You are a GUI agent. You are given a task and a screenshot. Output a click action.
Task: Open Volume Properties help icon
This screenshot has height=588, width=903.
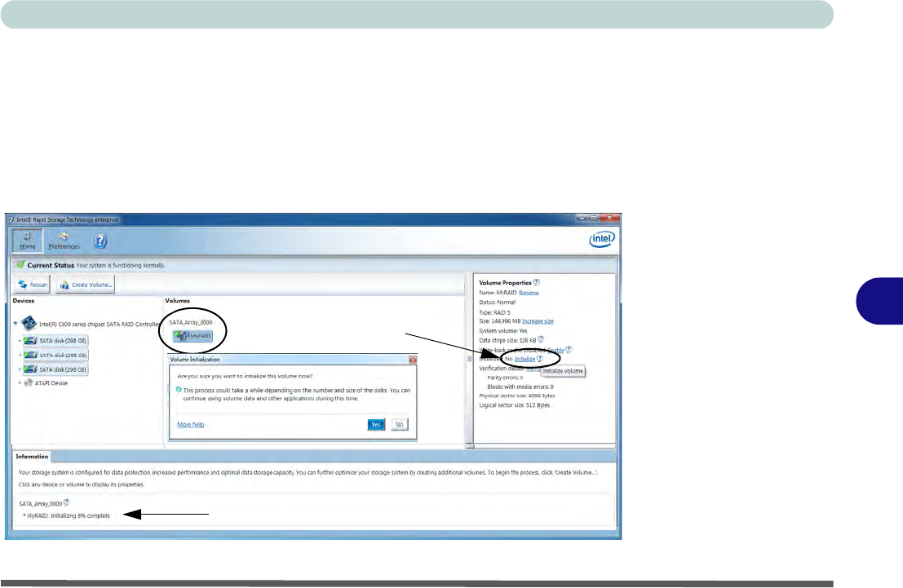click(536, 282)
